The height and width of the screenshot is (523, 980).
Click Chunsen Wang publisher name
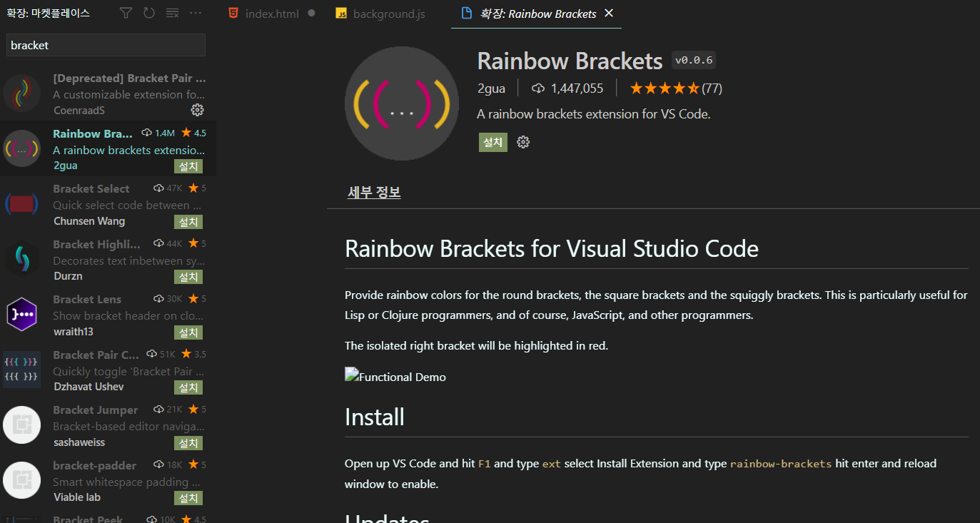coord(89,221)
